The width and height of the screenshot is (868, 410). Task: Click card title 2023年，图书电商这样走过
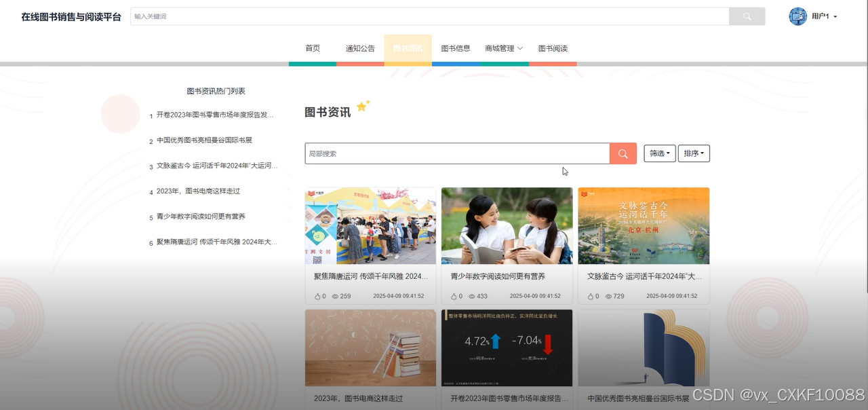(x=358, y=398)
